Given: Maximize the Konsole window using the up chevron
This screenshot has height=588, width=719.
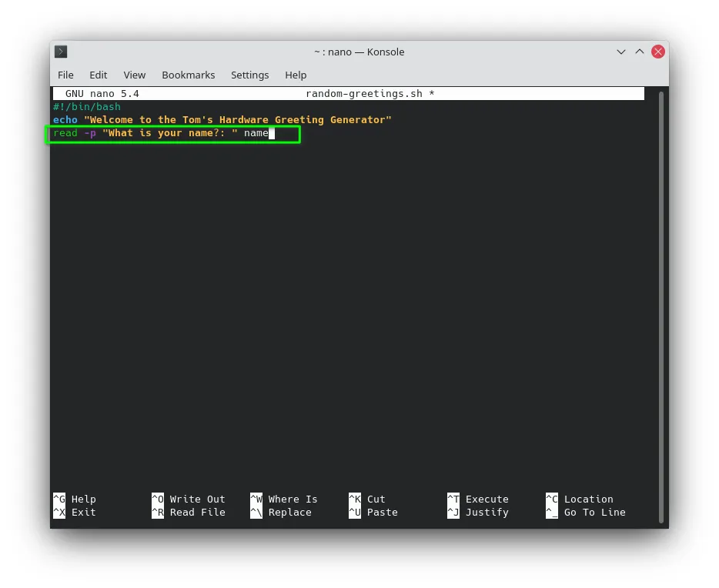Looking at the screenshot, I should coord(639,52).
